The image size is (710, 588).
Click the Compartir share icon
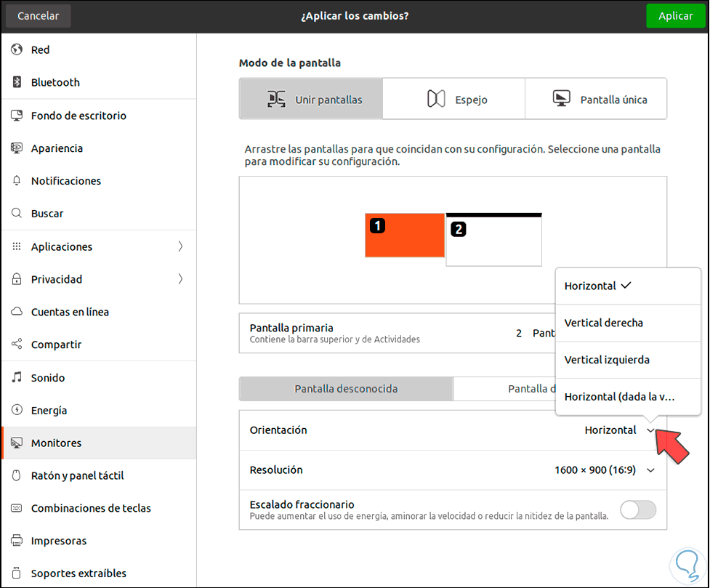coord(17,345)
